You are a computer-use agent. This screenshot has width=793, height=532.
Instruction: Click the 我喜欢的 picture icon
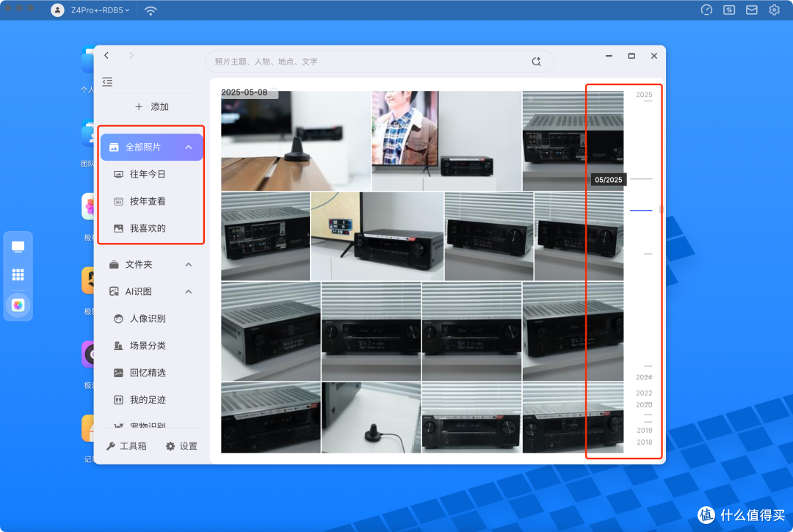[x=118, y=228]
